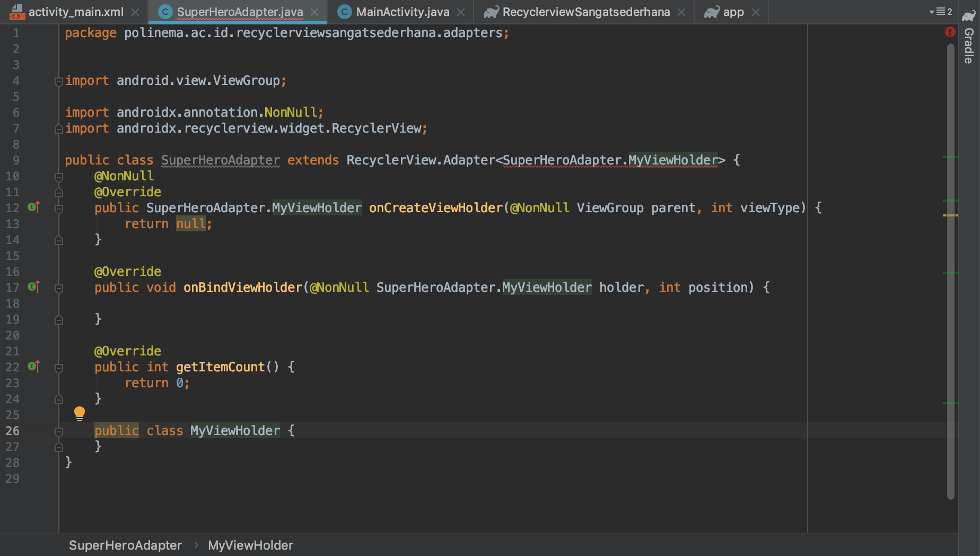Click the override gutter icon on line 22
Screen dimensions: 980x556
click(34, 367)
